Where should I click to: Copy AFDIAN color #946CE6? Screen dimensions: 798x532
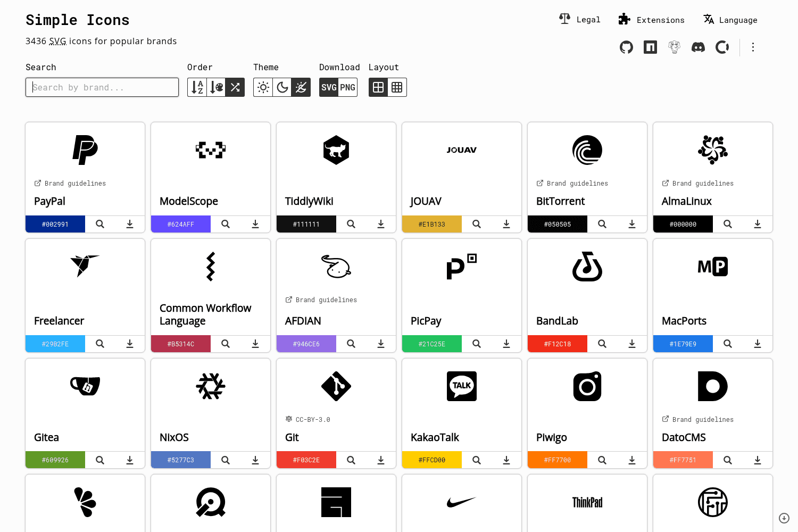306,344
